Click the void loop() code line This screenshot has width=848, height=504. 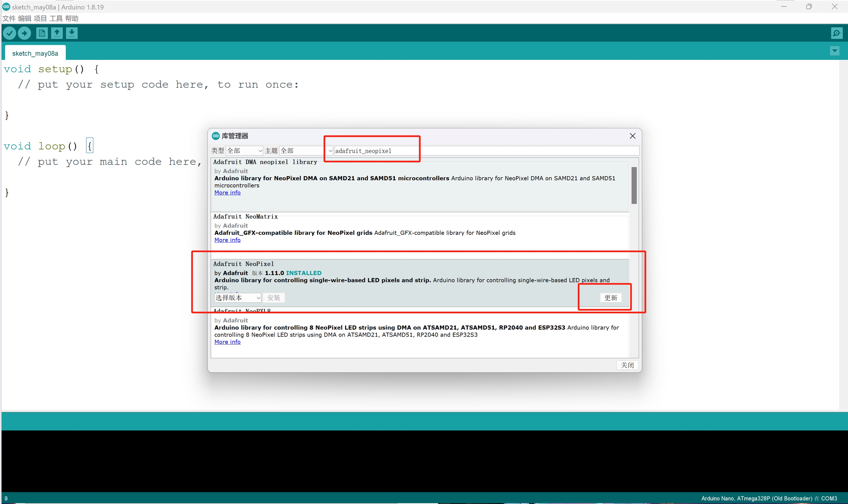tap(48, 146)
